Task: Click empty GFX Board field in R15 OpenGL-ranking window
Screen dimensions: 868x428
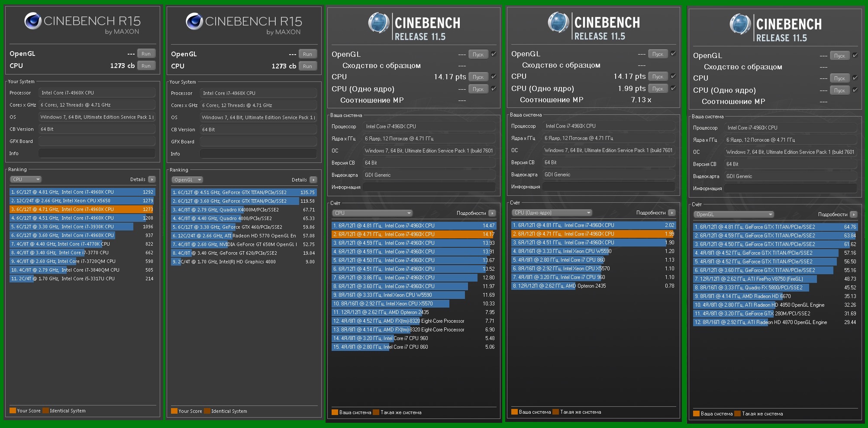Action: [x=258, y=142]
